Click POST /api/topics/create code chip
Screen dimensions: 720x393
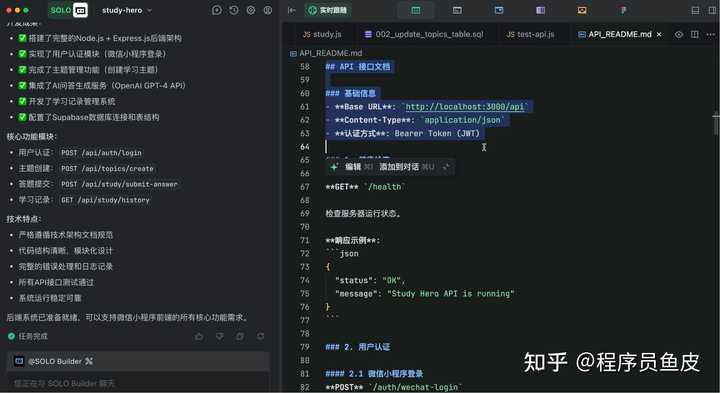(107, 169)
